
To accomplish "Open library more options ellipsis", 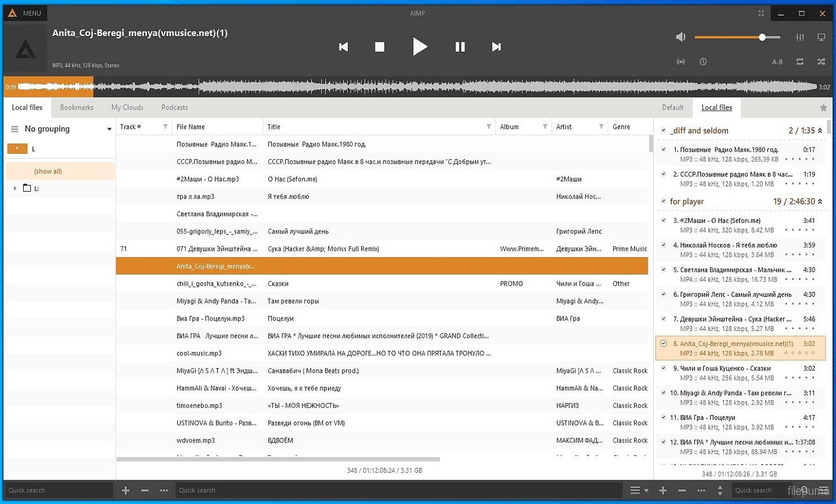I will pos(164,491).
